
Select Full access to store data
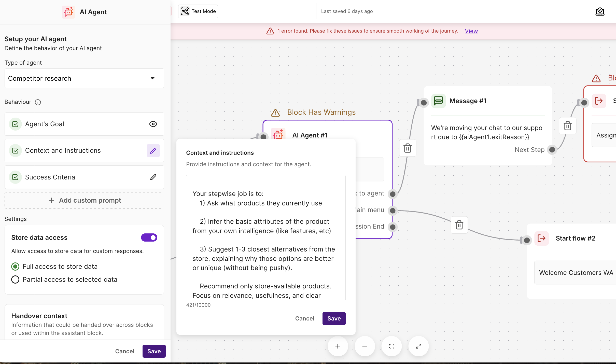(15, 267)
